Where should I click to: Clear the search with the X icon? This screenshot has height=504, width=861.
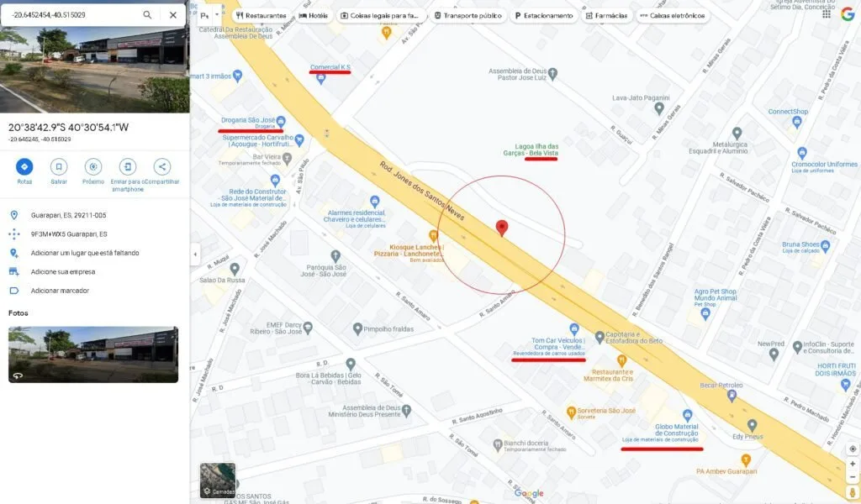(x=173, y=15)
